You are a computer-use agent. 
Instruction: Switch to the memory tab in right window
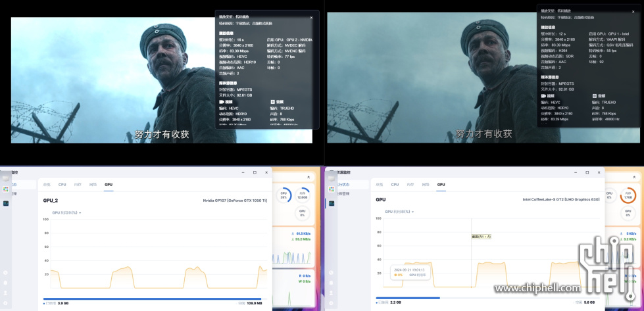click(x=410, y=185)
